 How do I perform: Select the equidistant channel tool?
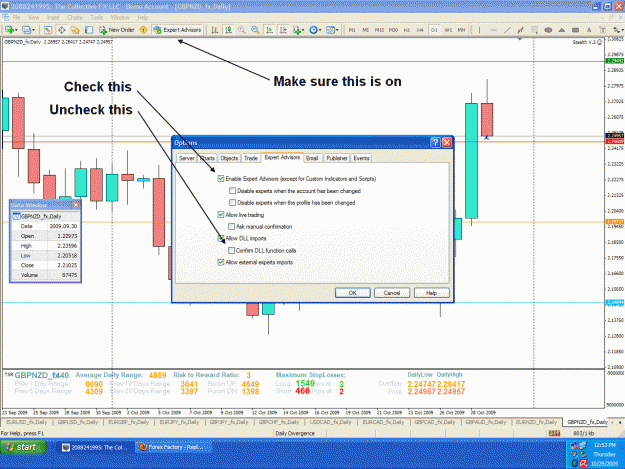tap(521, 30)
